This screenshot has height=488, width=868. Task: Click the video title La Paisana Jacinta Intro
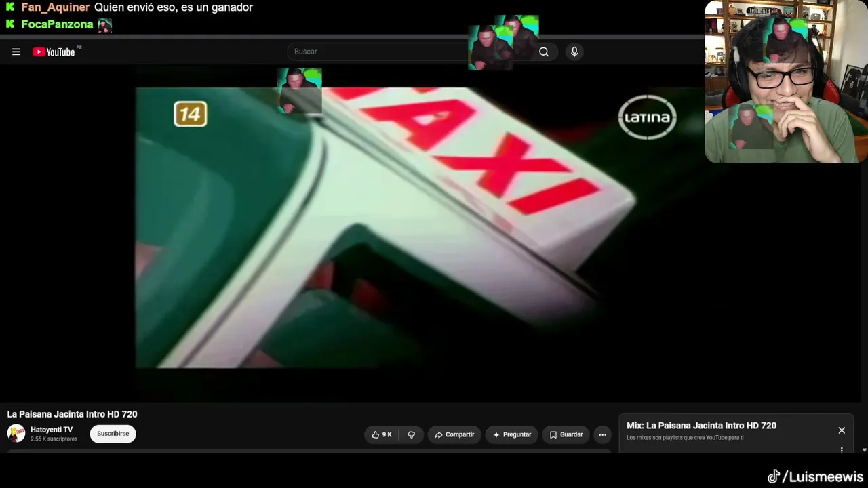tap(73, 414)
